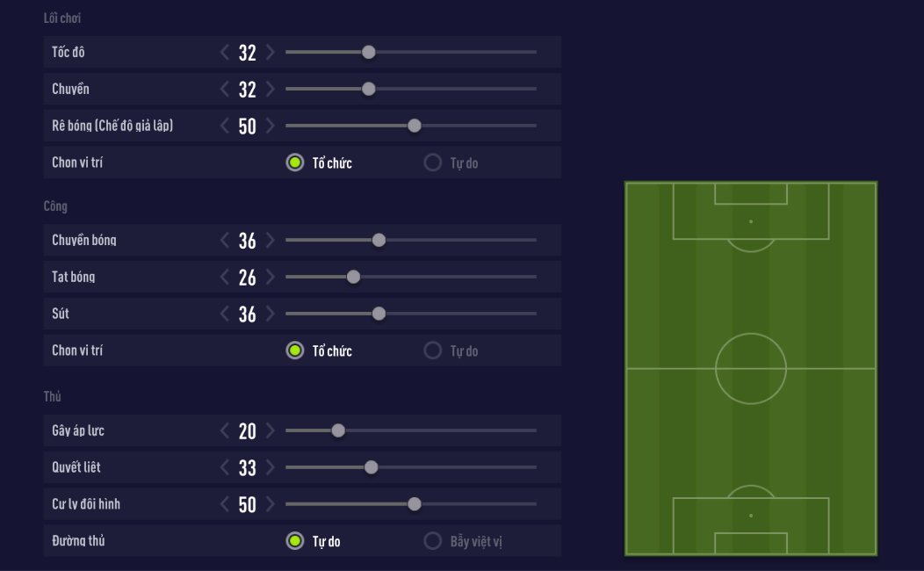This screenshot has height=571, width=924.
Task: Select Tự do under Công positioning
Action: pos(432,351)
